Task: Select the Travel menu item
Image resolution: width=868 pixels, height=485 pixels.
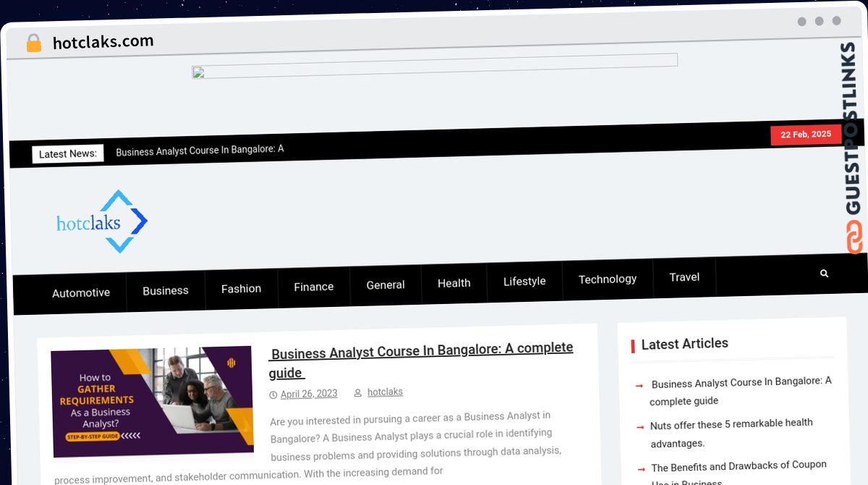Action: (684, 277)
